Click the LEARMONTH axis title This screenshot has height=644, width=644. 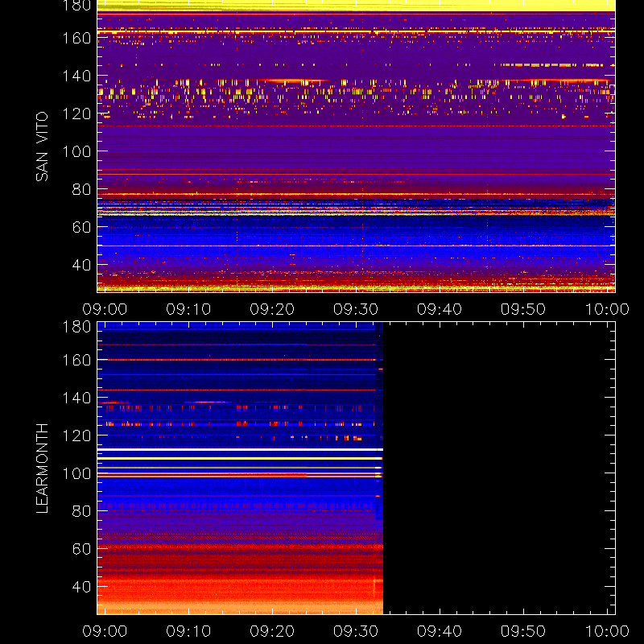click(x=42, y=469)
